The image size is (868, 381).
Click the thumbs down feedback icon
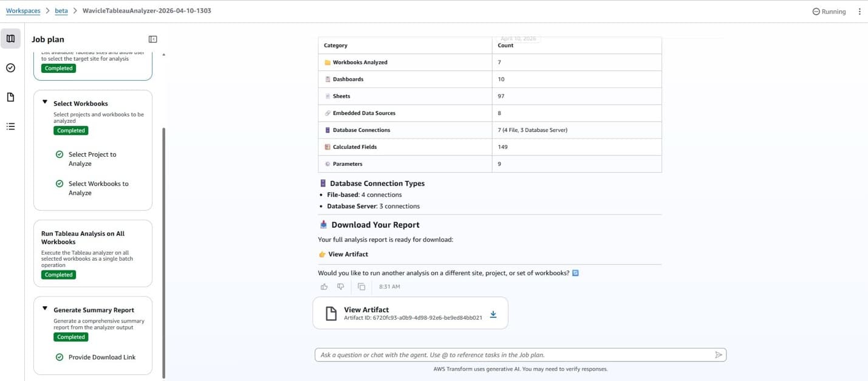[x=340, y=287]
